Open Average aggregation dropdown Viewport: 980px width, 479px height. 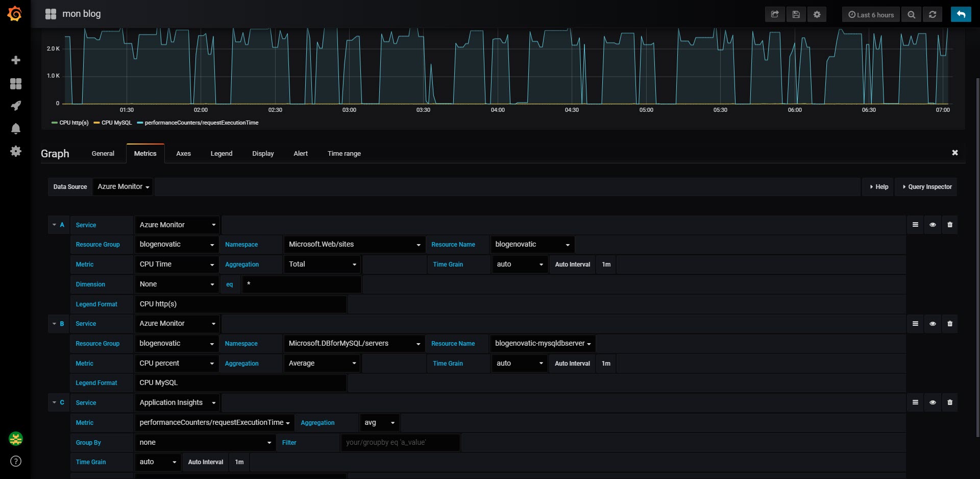[322, 364]
